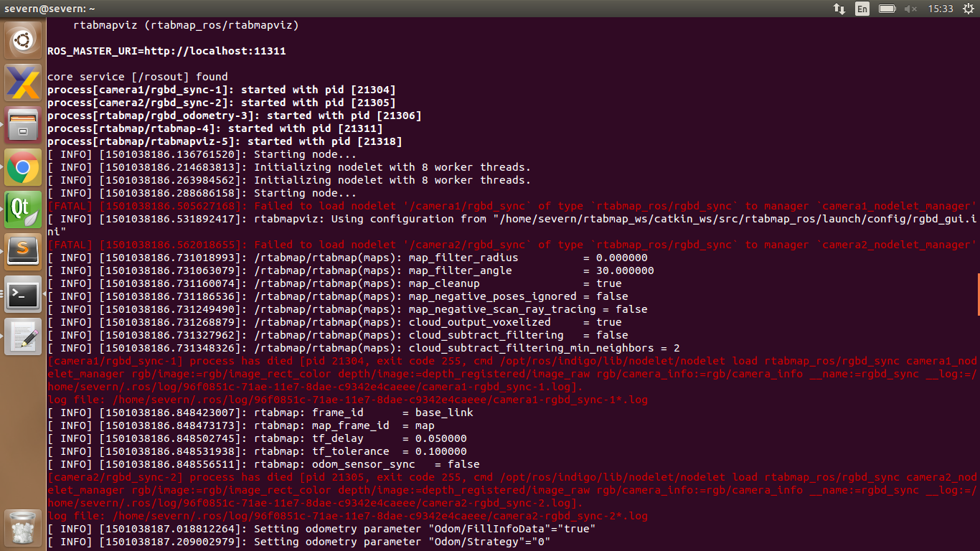This screenshot has height=551, width=980.
Task: Focus the Terminal icon in launcher
Action: (x=23, y=294)
